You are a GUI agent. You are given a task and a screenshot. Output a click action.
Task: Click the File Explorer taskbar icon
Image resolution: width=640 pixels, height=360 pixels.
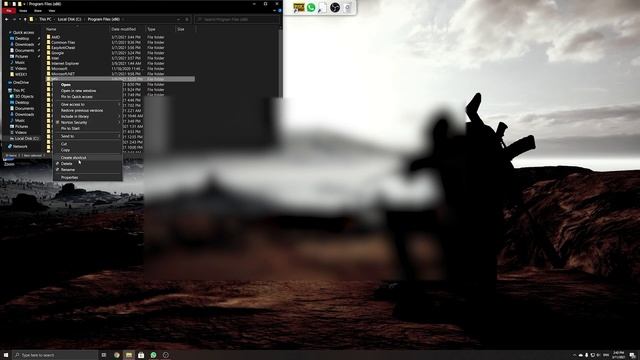coord(129,356)
